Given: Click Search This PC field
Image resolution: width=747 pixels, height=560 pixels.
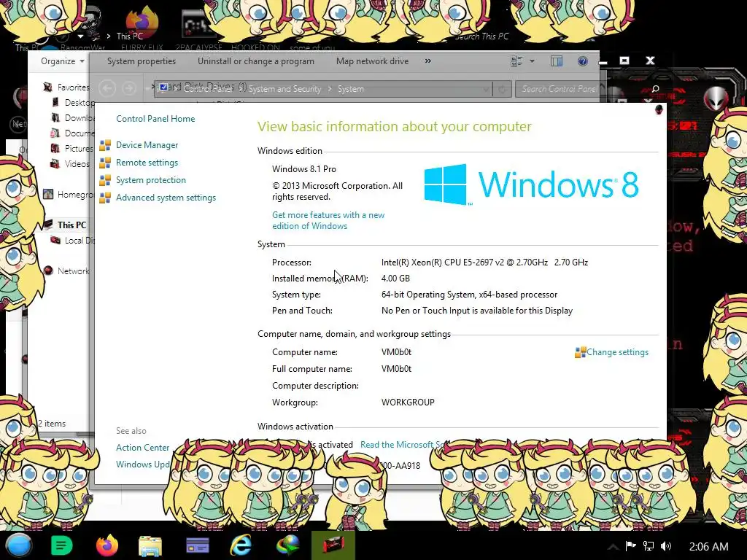Looking at the screenshot, I should click(x=481, y=36).
